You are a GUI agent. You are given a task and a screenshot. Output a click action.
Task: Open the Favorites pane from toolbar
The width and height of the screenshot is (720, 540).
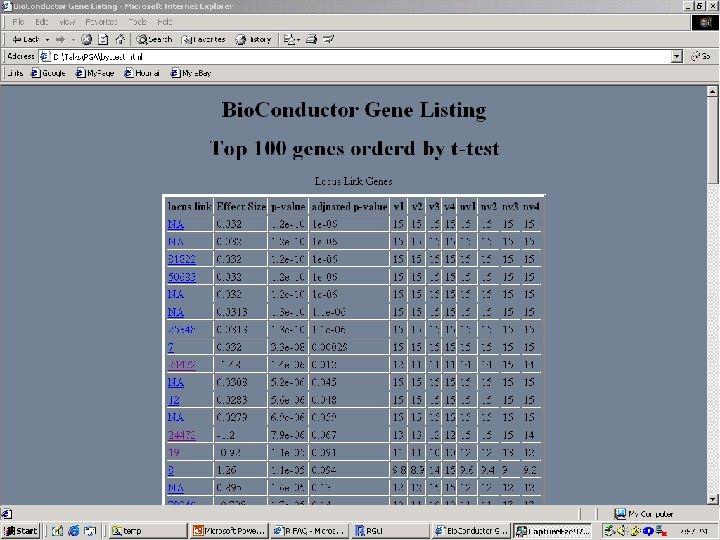click(203, 39)
